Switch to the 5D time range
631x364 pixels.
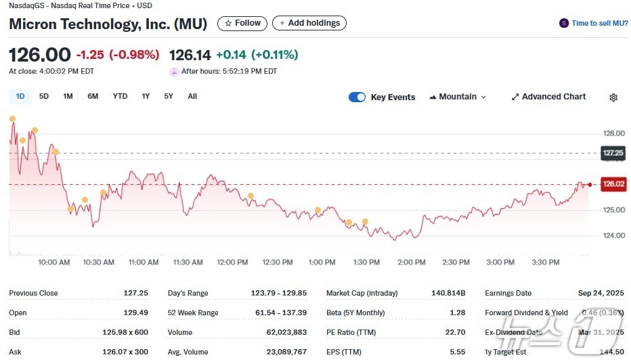tap(44, 97)
